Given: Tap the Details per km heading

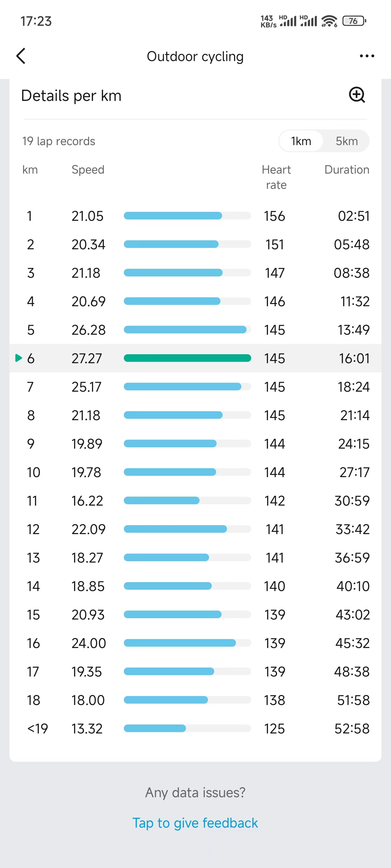Looking at the screenshot, I should tap(71, 96).
